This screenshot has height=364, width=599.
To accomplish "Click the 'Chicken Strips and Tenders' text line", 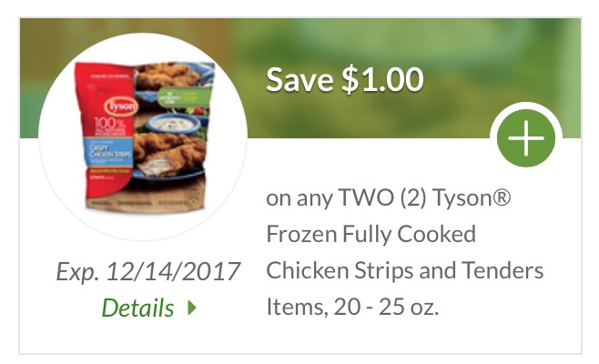I will pos(404,270).
